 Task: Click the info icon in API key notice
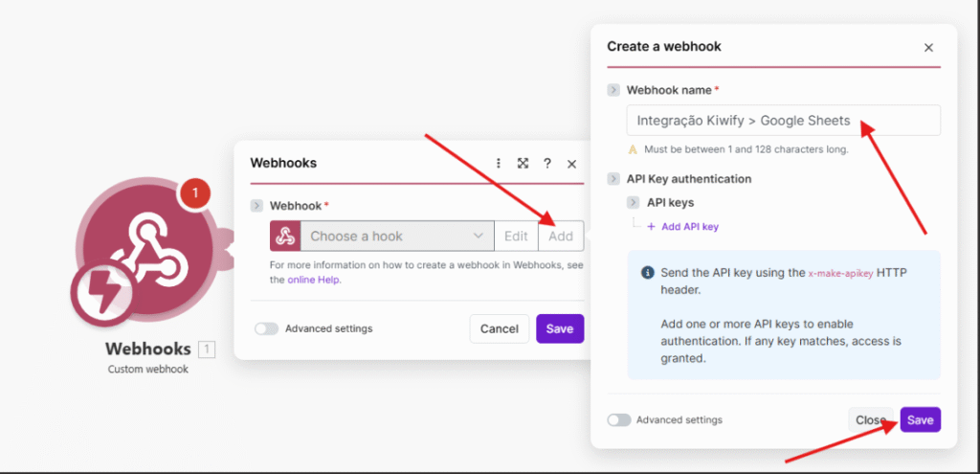point(648,273)
